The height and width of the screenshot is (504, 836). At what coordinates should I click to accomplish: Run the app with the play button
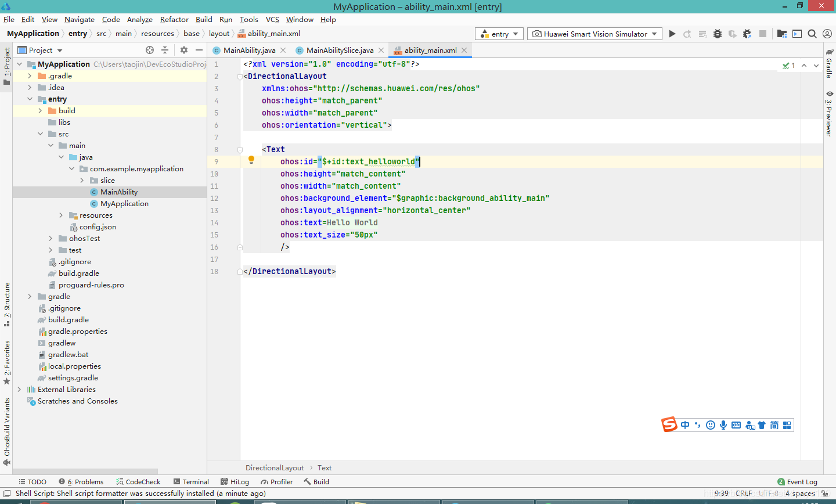(x=672, y=34)
